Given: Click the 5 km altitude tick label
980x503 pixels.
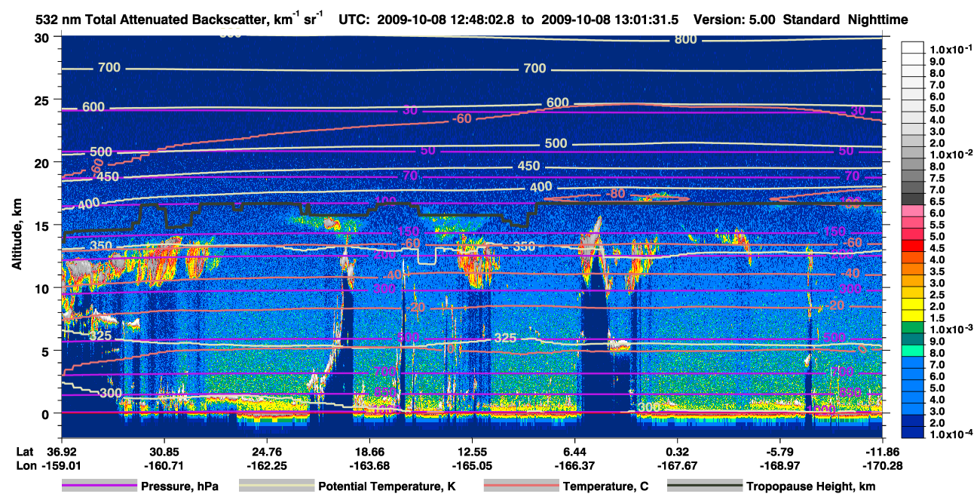Looking at the screenshot, I should (46, 351).
